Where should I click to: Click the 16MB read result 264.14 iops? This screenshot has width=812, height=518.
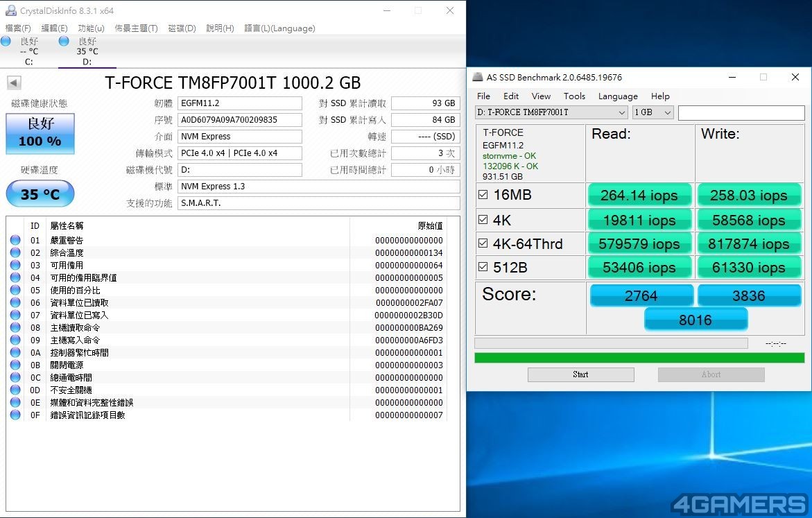[x=639, y=196]
